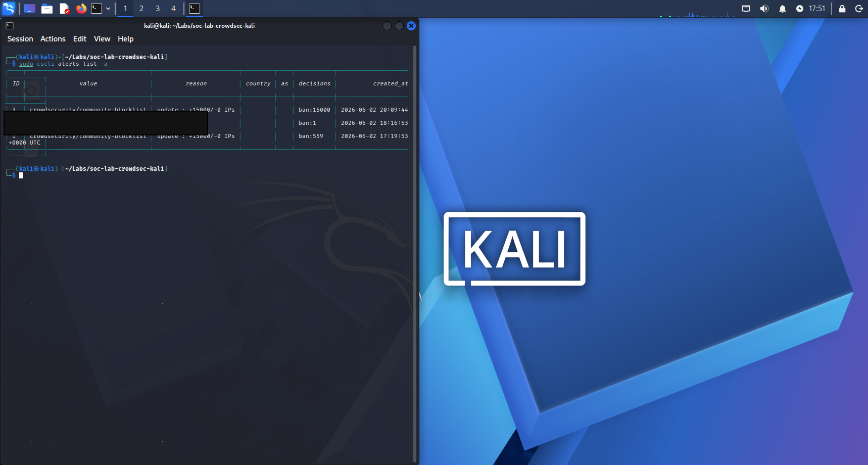
Task: Launch the file manager from the panel
Action: [x=47, y=9]
